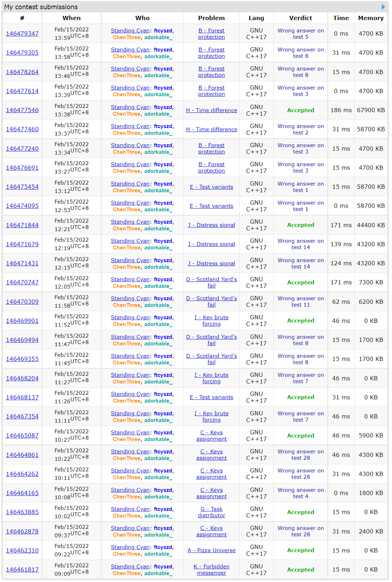
Task: Open submission 146463885
Action: point(22,512)
